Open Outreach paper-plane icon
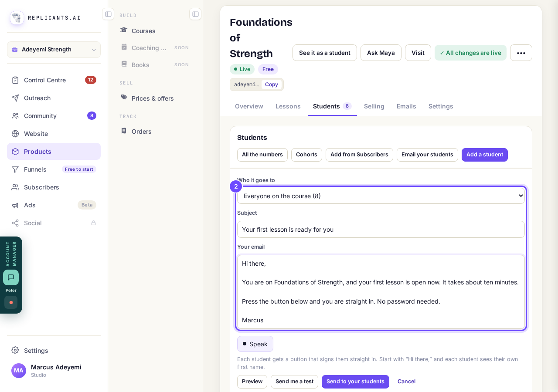This screenshot has width=558, height=392. [15, 98]
